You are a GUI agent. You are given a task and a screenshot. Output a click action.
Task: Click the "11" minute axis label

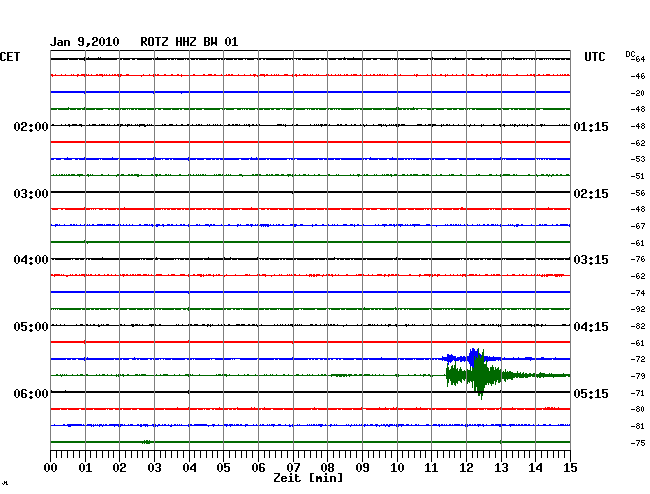(431, 468)
